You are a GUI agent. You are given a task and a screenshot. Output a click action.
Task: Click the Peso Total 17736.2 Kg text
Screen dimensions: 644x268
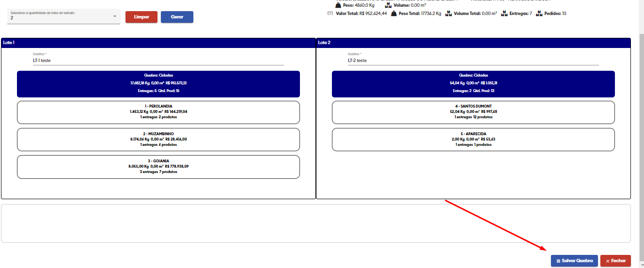click(420, 14)
